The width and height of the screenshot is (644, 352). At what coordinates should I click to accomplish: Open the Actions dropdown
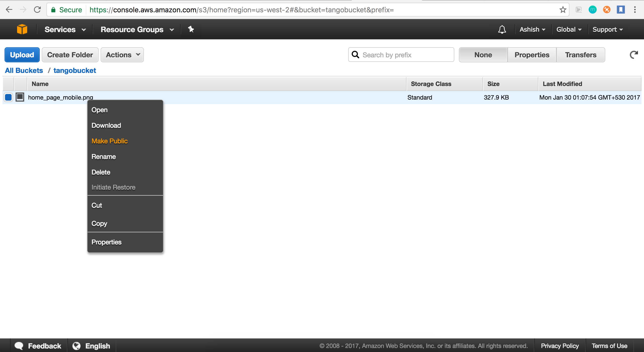pos(122,55)
